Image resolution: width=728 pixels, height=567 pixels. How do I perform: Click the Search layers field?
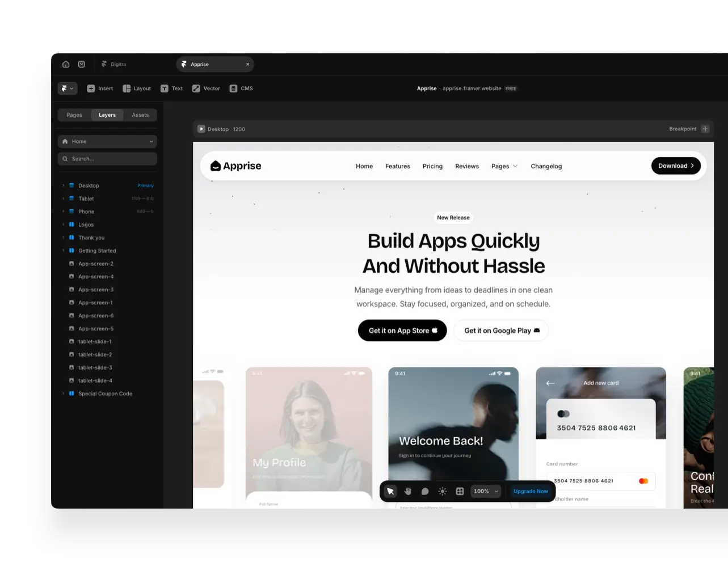[107, 159]
